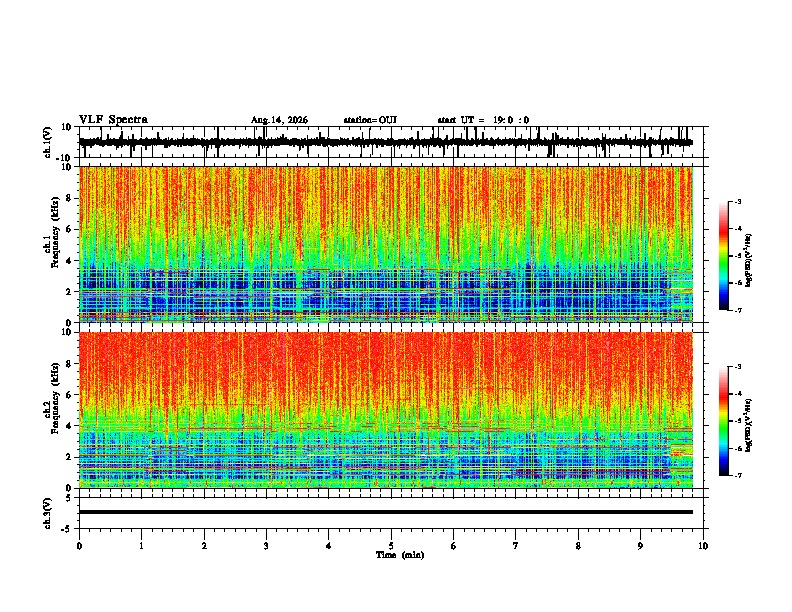The width and height of the screenshot is (792, 612).
Task: Click time axis tick label "5"
Action: tap(391, 546)
